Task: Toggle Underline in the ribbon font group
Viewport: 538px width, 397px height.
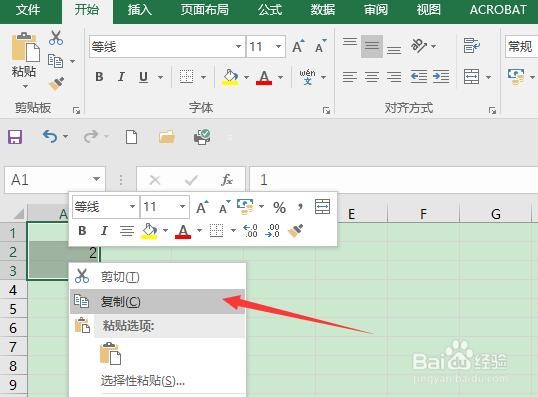Action: point(143,77)
